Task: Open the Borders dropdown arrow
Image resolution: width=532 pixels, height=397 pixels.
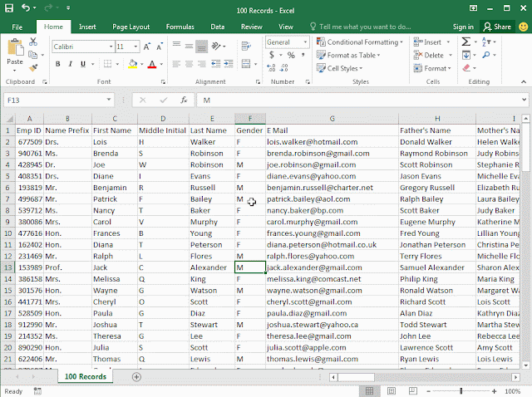Action: 117,64
